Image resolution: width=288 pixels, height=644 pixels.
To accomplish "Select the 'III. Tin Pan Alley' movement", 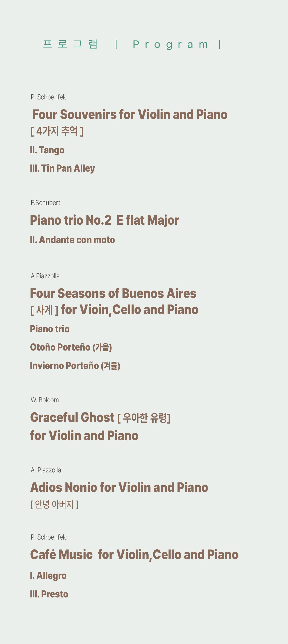I will click(x=63, y=168).
